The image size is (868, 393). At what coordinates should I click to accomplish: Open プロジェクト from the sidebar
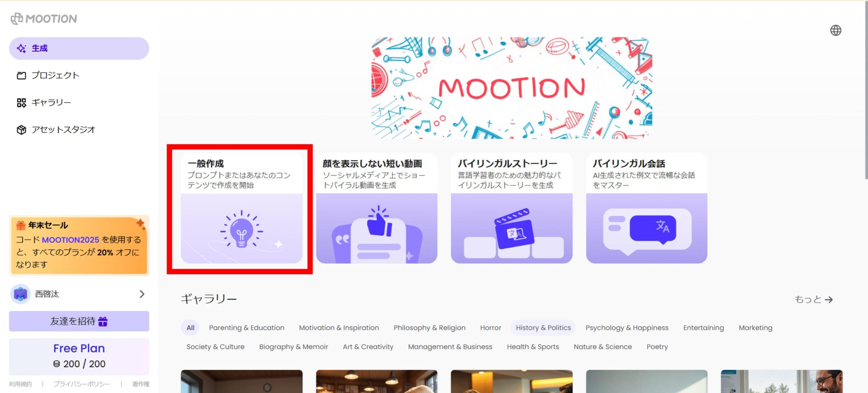click(55, 76)
